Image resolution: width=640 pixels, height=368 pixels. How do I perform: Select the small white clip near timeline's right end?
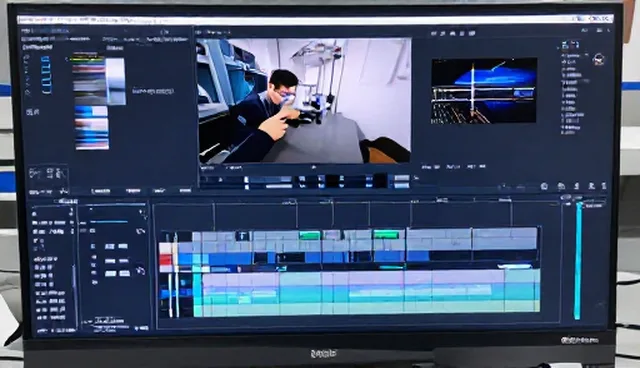[514, 266]
